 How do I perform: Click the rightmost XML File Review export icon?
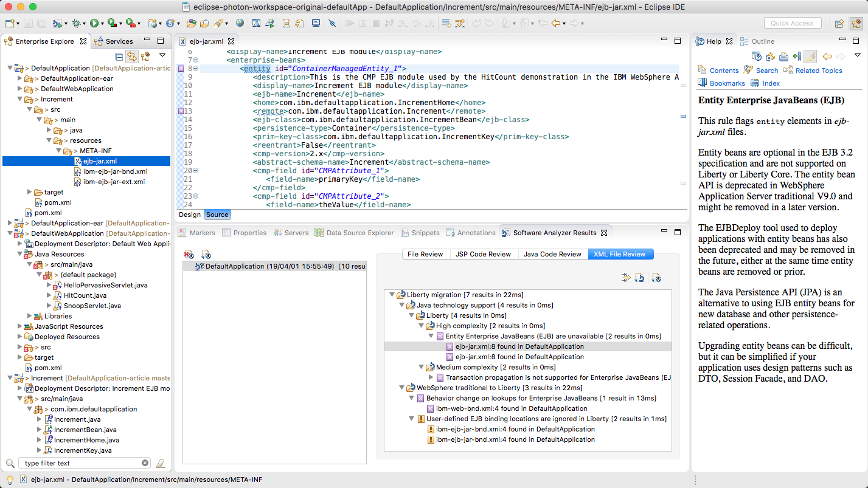(656, 278)
